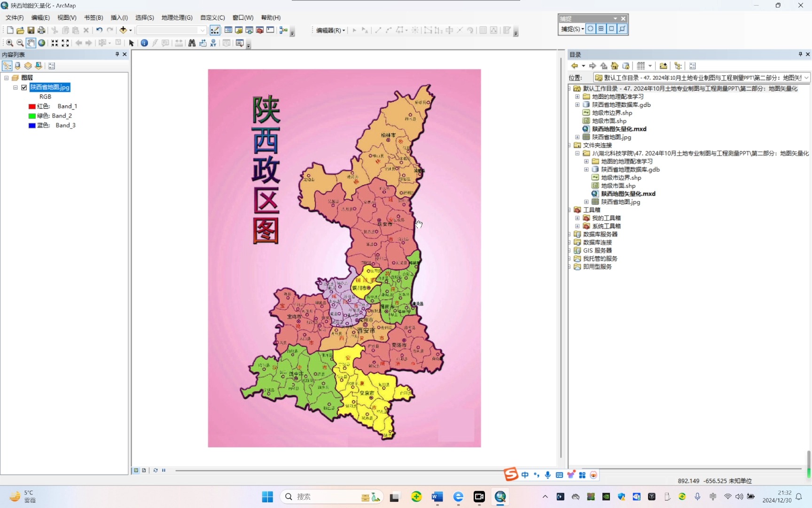Open the Find tool with binoculars icon
Viewport: 812px width, 508px height.
pyautogui.click(x=192, y=43)
